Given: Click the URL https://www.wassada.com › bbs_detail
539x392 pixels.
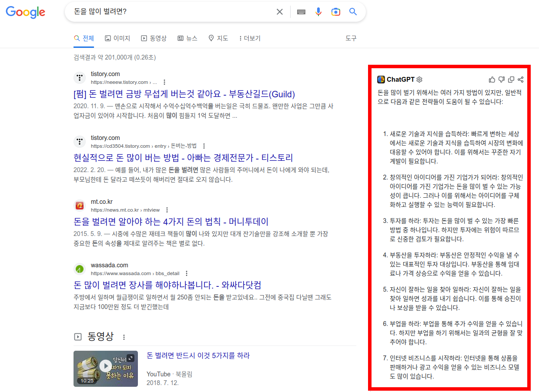Looking at the screenshot, I should [x=135, y=273].
